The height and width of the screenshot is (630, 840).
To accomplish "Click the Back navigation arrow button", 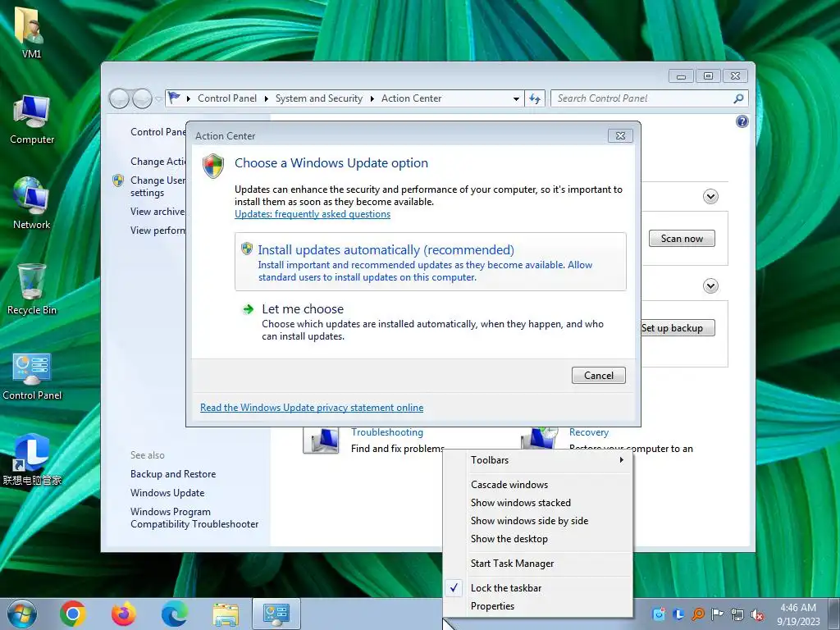I will (119, 98).
